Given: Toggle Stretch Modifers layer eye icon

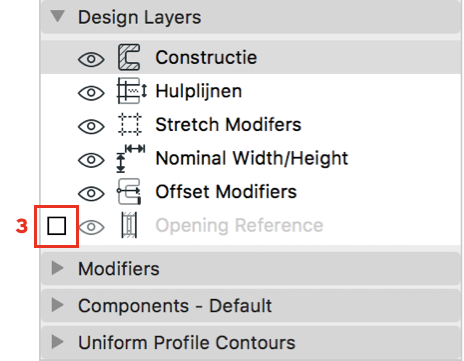Looking at the screenshot, I should 91,126.
